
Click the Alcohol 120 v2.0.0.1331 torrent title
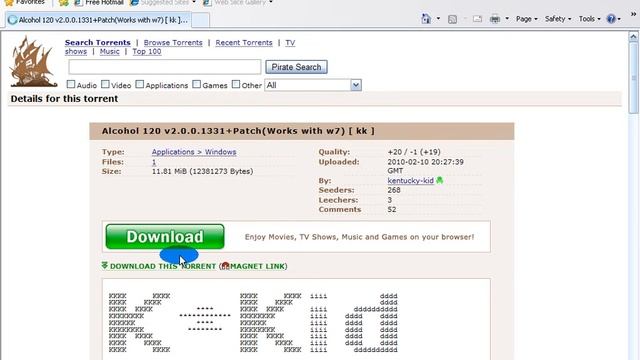click(x=238, y=131)
